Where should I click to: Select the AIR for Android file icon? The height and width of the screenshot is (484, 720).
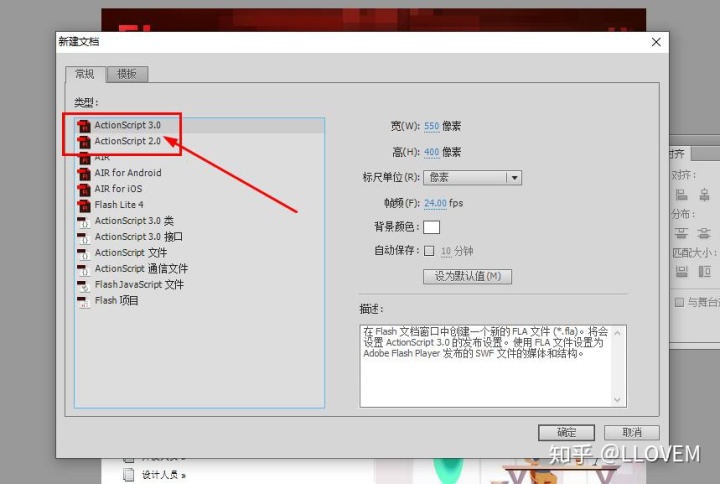click(84, 174)
